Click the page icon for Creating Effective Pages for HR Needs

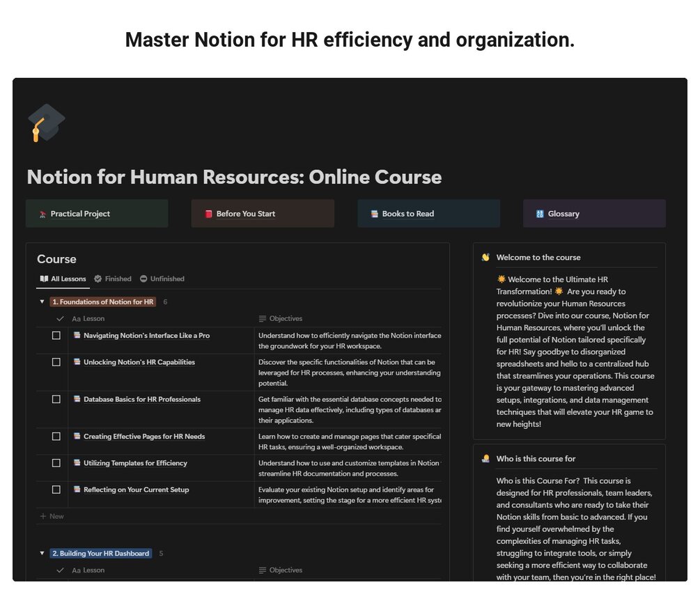coord(77,436)
